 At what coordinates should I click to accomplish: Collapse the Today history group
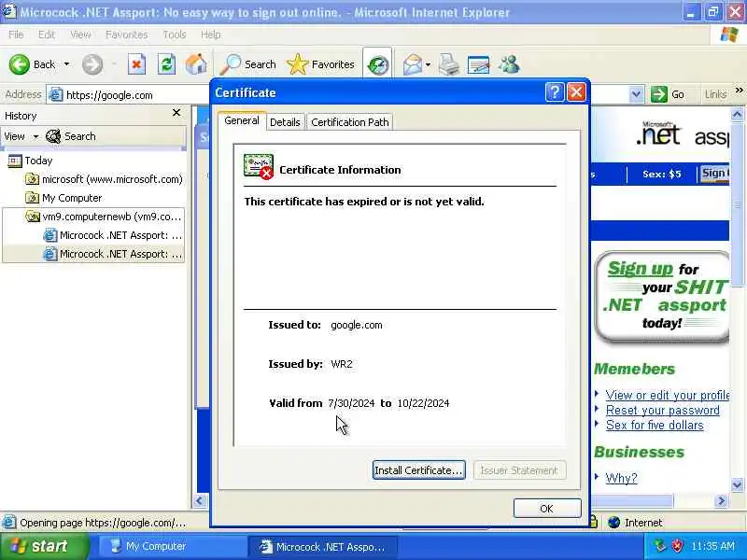pos(29,161)
